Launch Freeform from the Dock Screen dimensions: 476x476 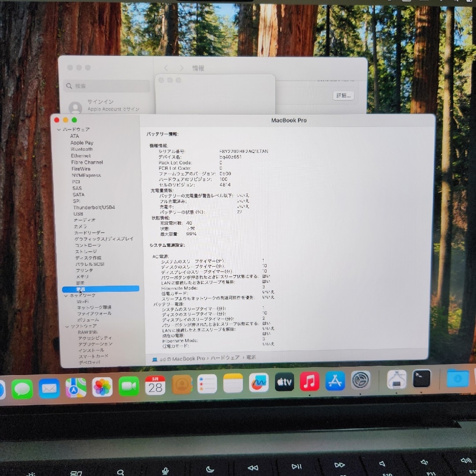coord(259,383)
